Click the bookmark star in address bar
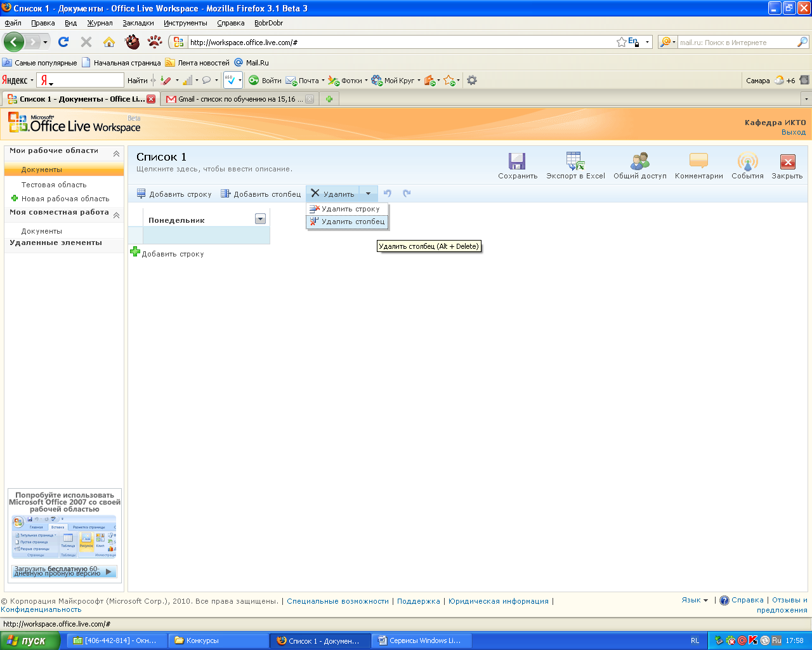The width and height of the screenshot is (812, 650). point(622,42)
